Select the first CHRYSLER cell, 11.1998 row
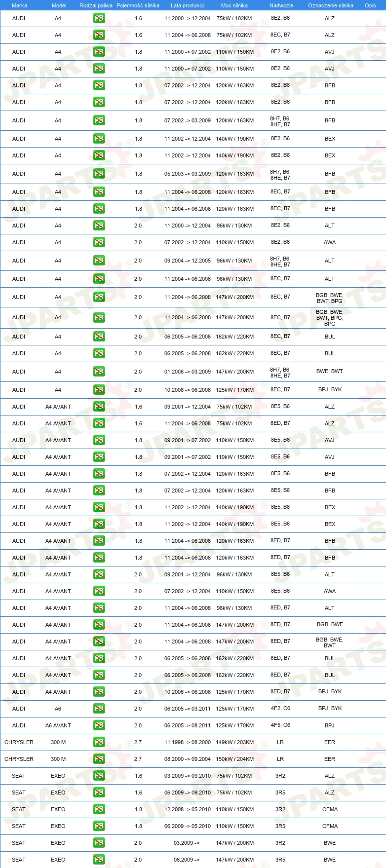The image size is (386, 868). click(19, 742)
